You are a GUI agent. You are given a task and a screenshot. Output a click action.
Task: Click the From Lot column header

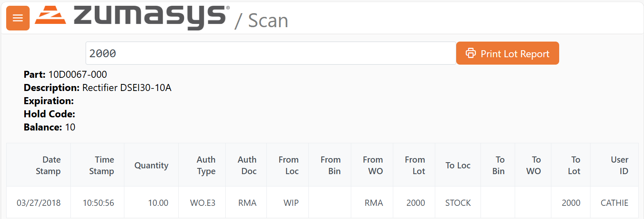coord(415,165)
